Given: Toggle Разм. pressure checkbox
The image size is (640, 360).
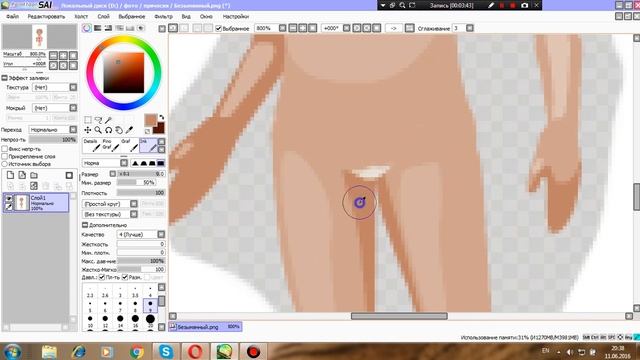Looking at the screenshot, I should (x=125, y=277).
